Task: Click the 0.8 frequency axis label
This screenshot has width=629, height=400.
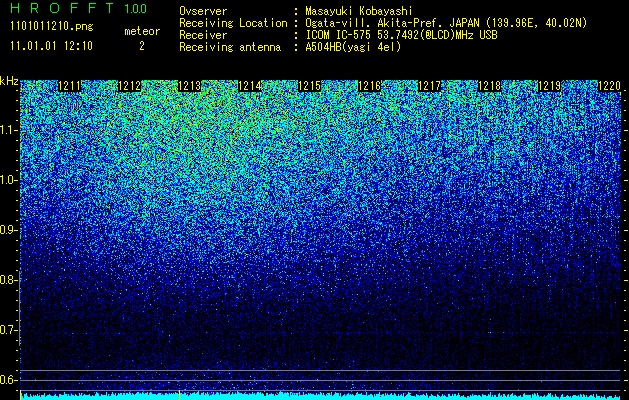Action: [x=8, y=280]
